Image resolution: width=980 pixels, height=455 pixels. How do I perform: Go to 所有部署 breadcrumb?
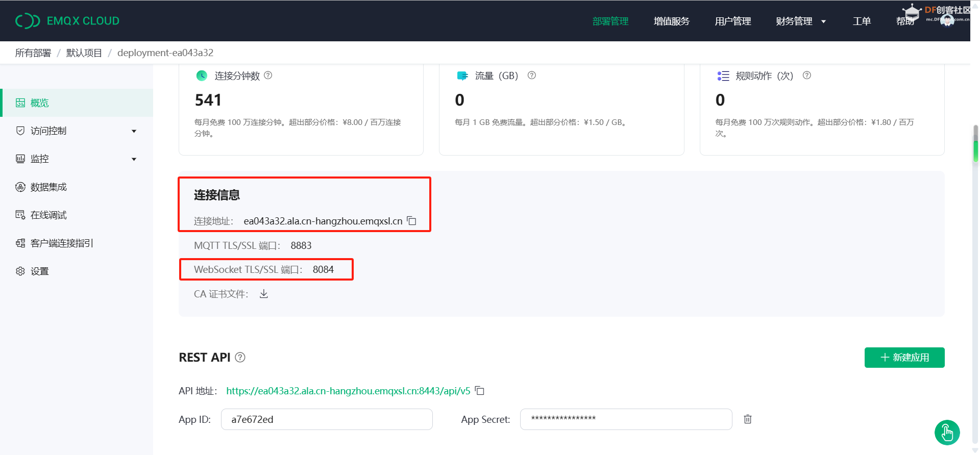click(x=33, y=53)
